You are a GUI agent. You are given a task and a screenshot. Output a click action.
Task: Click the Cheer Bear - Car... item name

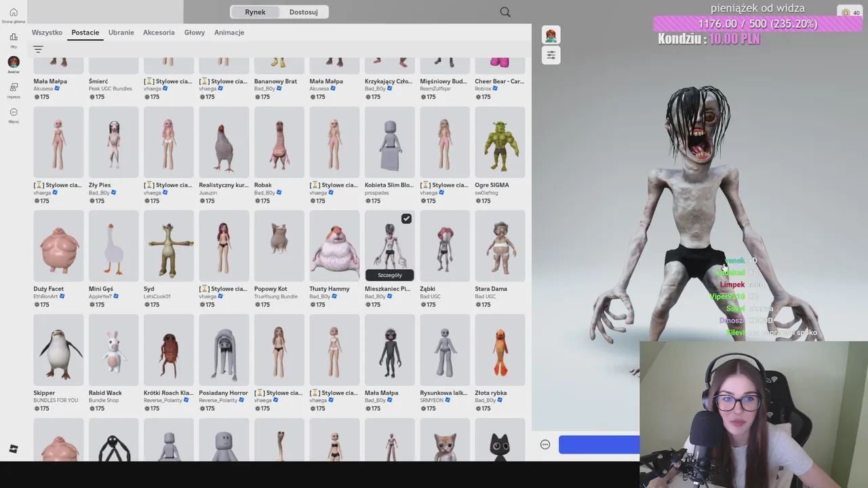[x=499, y=81]
